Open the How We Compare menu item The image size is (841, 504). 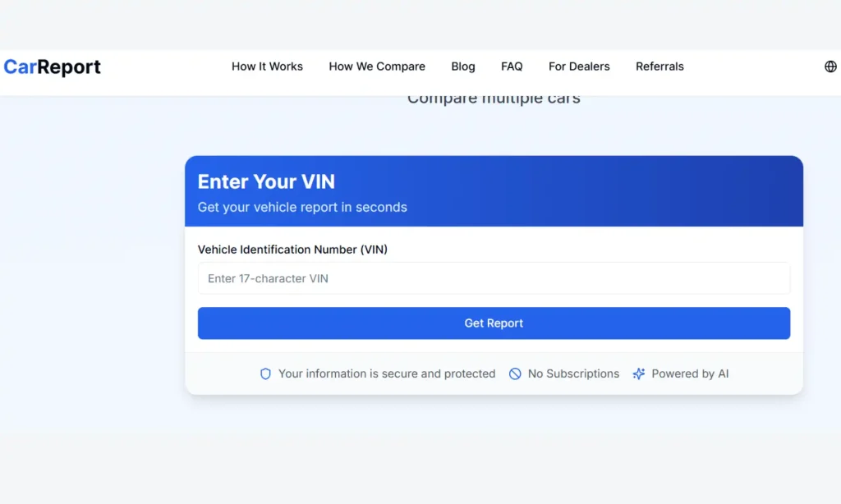[377, 66]
